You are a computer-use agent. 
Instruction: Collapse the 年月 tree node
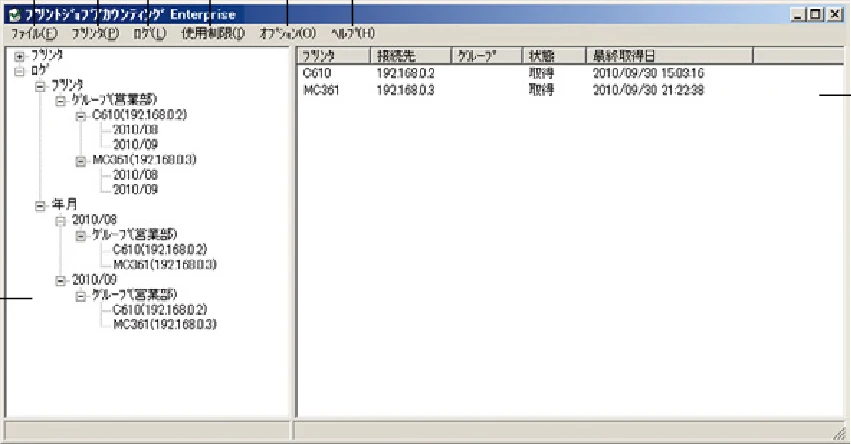40,206
